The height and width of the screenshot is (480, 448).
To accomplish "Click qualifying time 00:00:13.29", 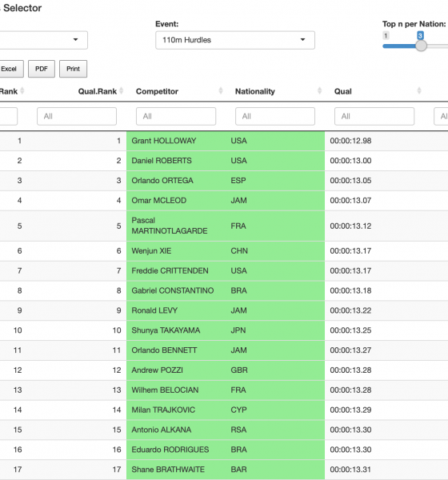I will pos(350,410).
